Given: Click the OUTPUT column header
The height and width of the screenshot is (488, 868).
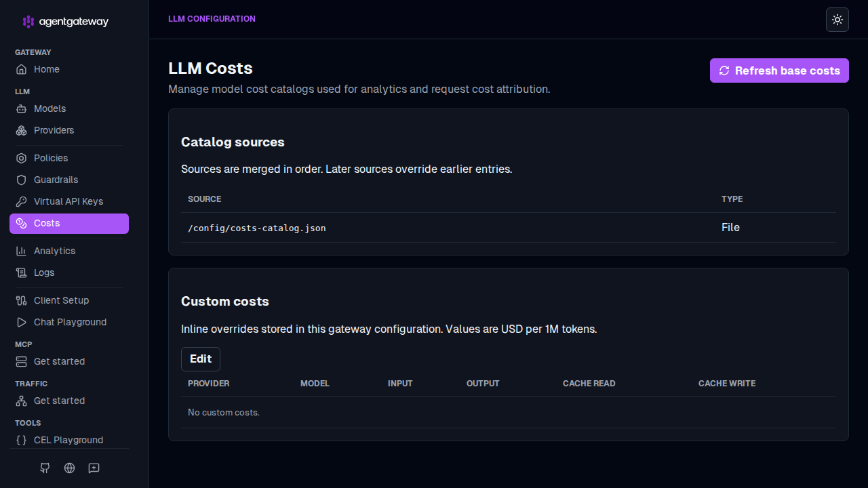Looking at the screenshot, I should (483, 384).
